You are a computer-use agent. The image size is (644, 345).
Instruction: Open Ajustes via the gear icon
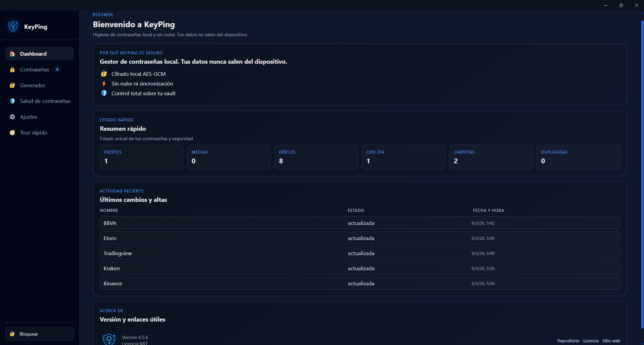[12, 117]
